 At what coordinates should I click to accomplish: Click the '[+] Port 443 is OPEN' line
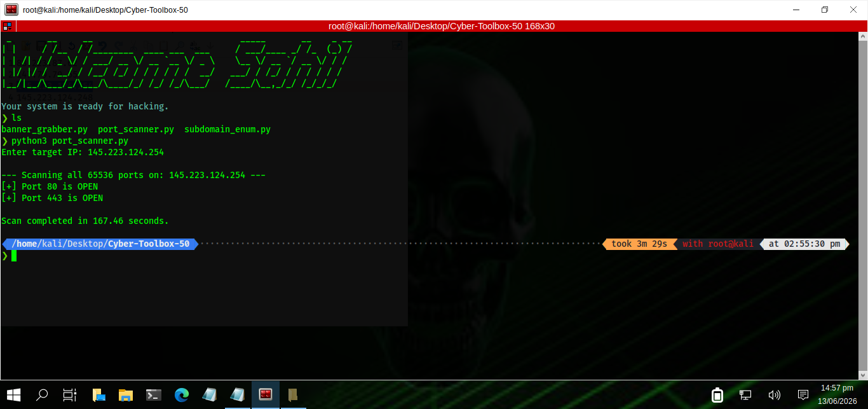pos(52,198)
